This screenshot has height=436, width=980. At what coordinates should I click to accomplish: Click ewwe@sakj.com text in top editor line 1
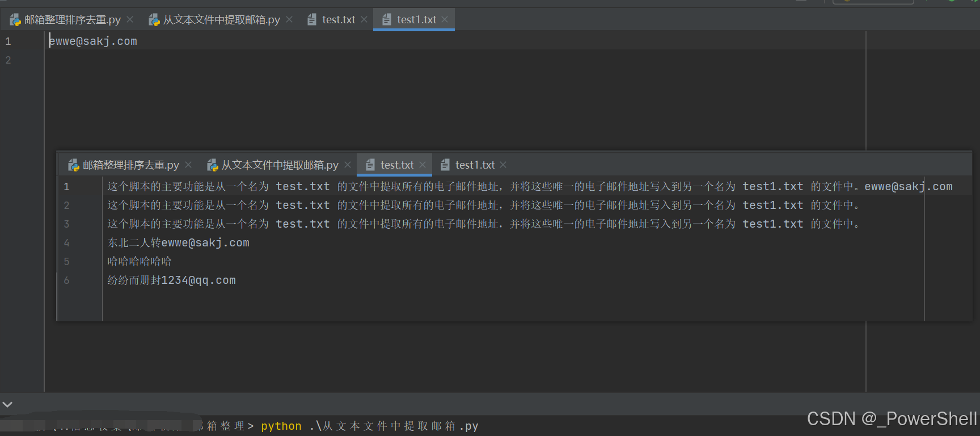tap(93, 41)
